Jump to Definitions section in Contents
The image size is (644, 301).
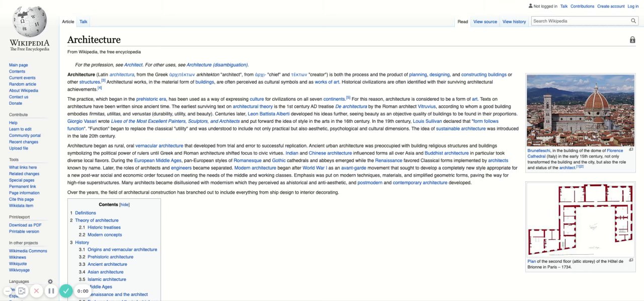[x=86, y=213]
